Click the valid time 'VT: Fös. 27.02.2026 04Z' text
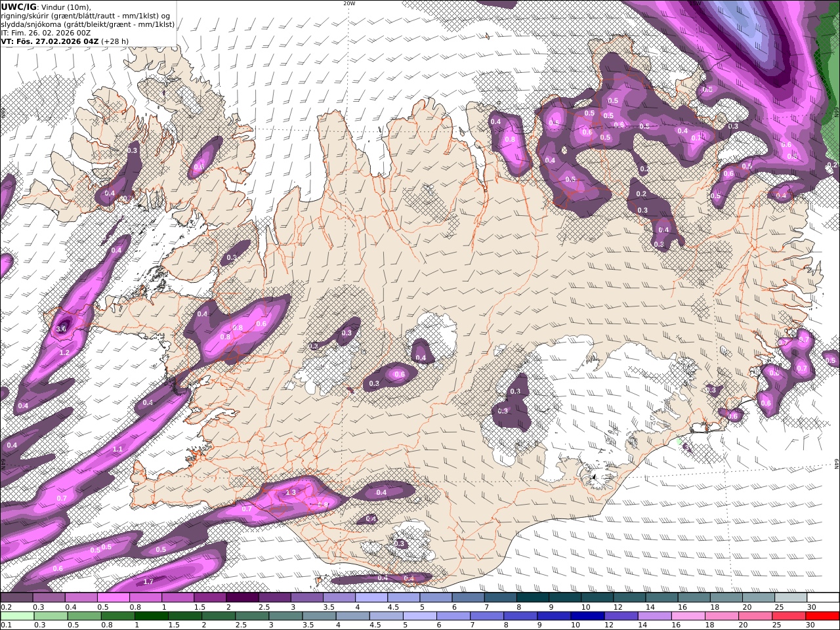 pos(49,41)
